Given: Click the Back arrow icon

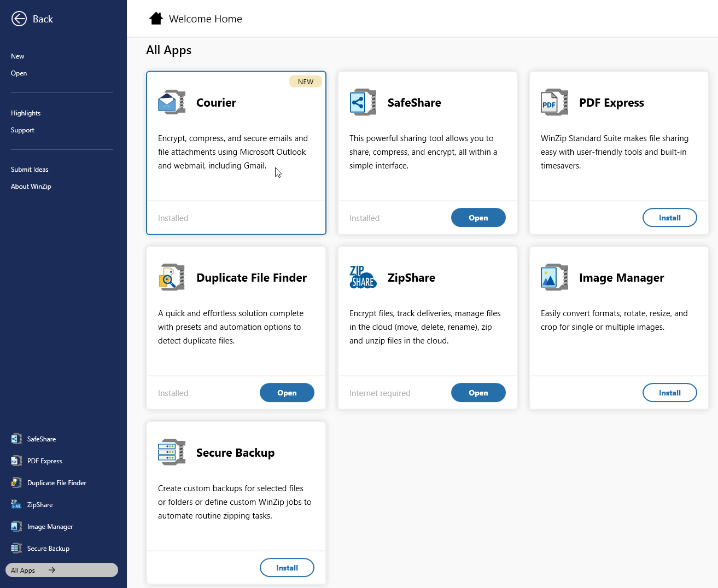Looking at the screenshot, I should 19,19.
